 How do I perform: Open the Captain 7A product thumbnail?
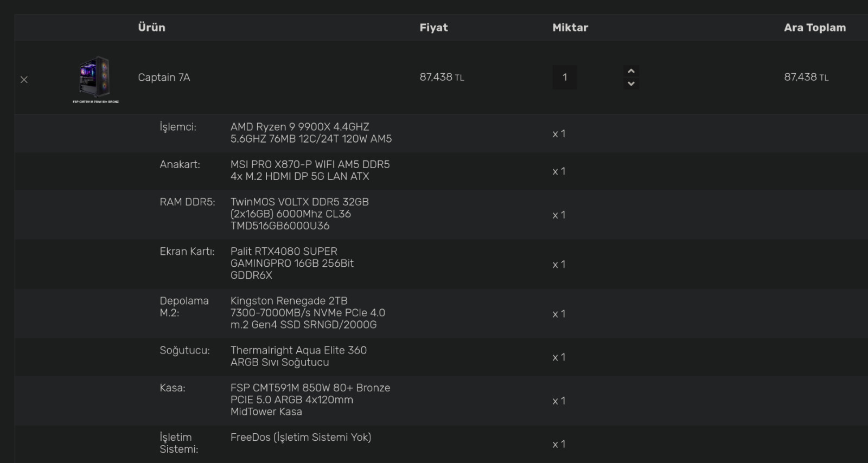coord(95,79)
